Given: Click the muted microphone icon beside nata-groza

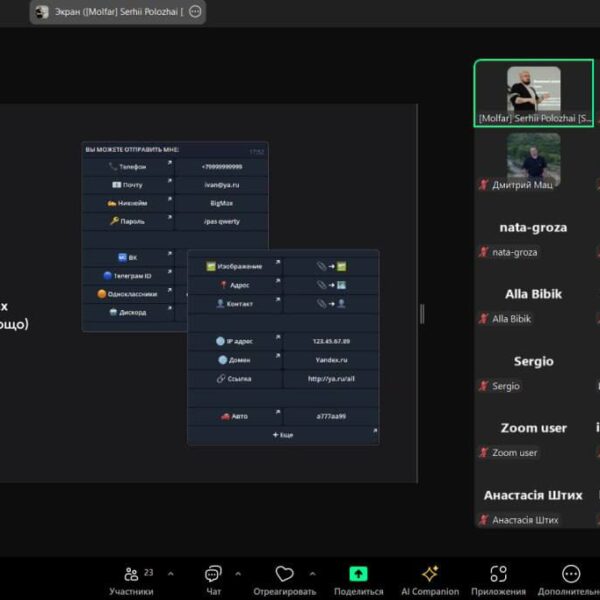Looking at the screenshot, I should (x=484, y=252).
